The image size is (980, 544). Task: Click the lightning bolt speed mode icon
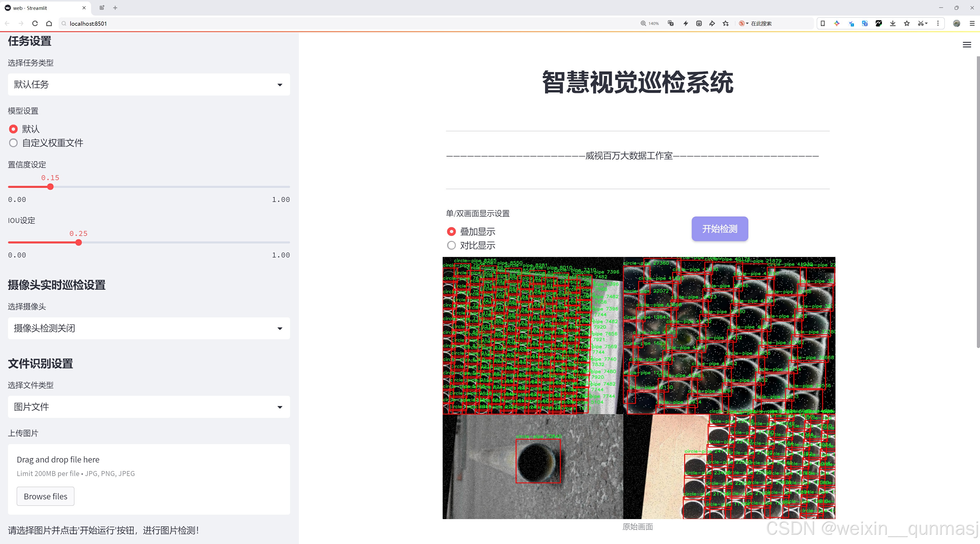686,24
